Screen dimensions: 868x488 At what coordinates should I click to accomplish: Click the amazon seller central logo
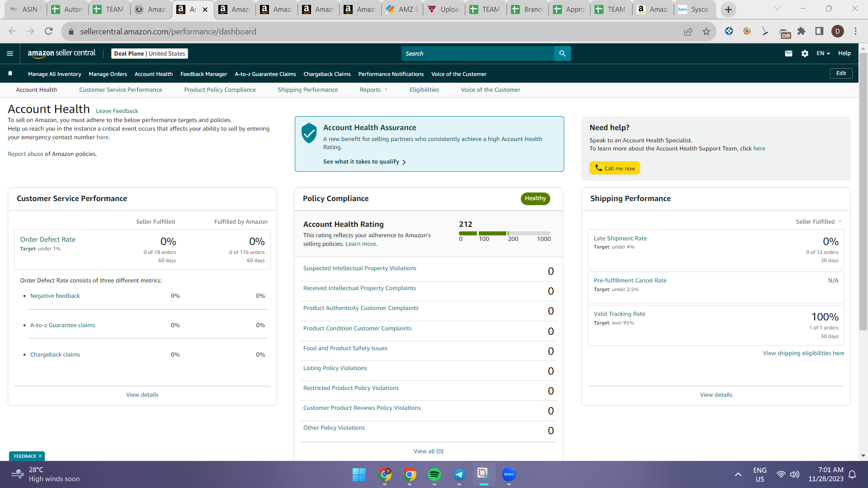(61, 53)
